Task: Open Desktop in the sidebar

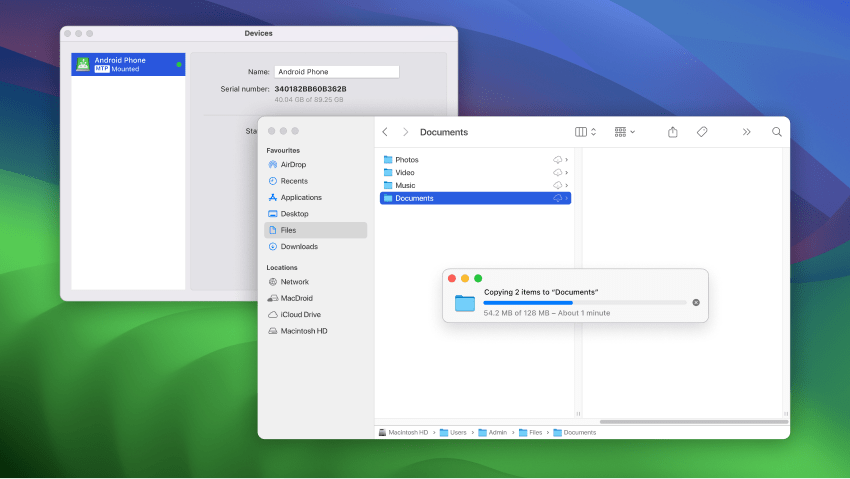Action: (315, 213)
